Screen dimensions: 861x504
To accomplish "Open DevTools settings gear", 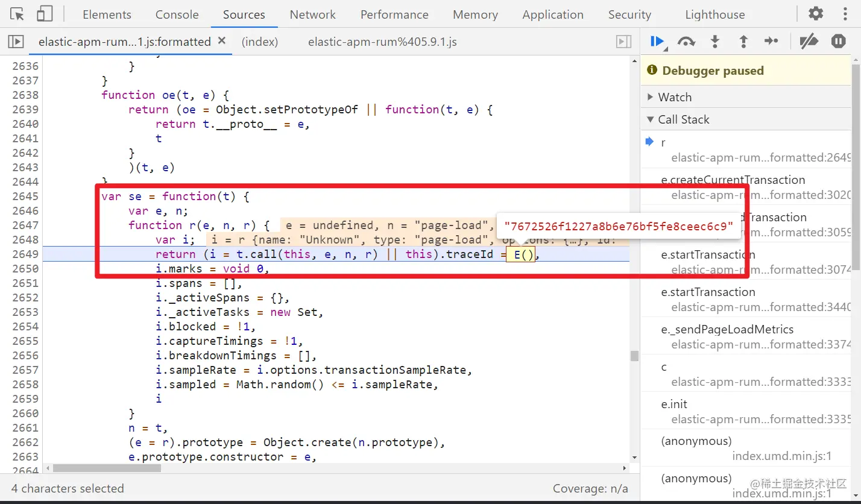I will coord(815,14).
